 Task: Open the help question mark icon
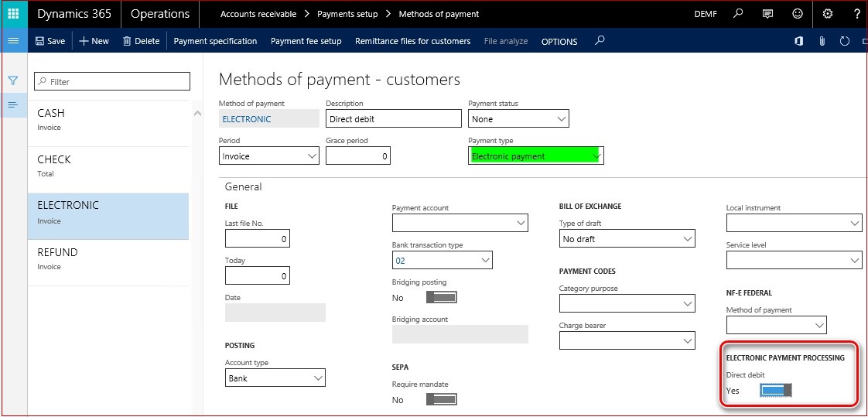(x=857, y=14)
